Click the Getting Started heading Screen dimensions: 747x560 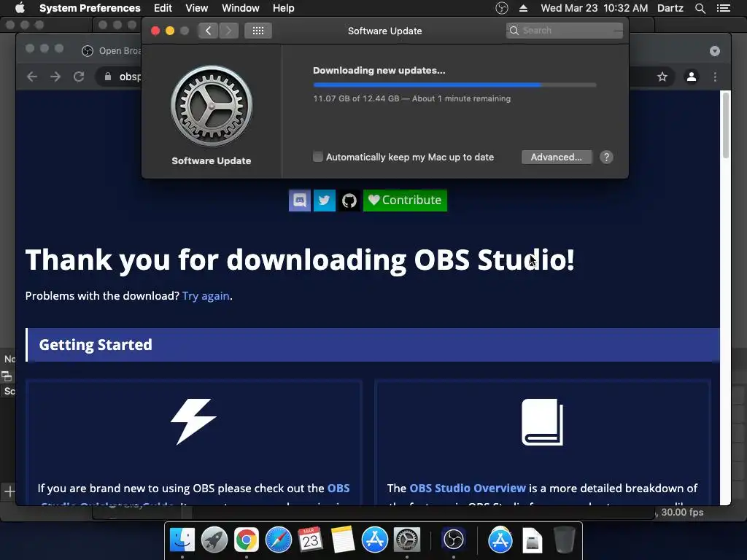point(96,345)
